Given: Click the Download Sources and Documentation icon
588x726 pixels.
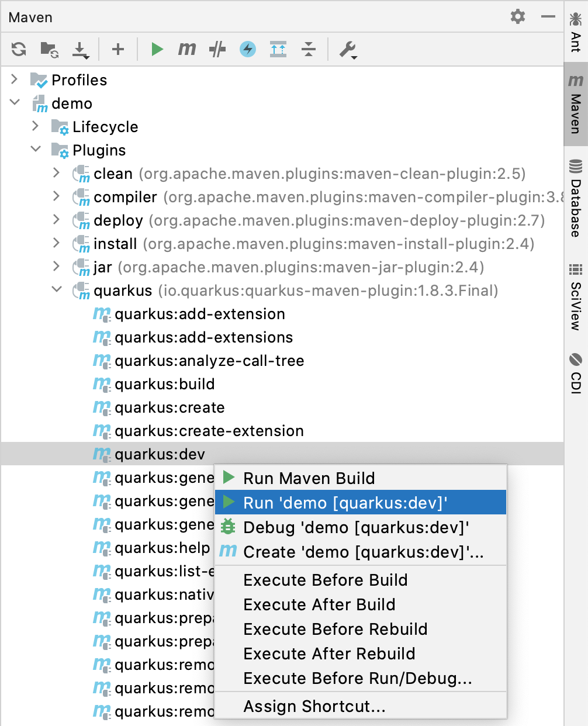Looking at the screenshot, I should pyautogui.click(x=80, y=49).
